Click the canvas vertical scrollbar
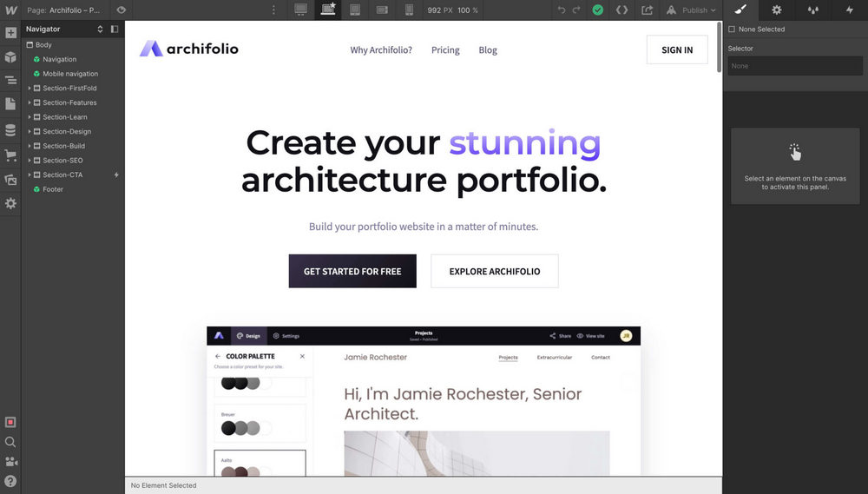 (x=719, y=47)
